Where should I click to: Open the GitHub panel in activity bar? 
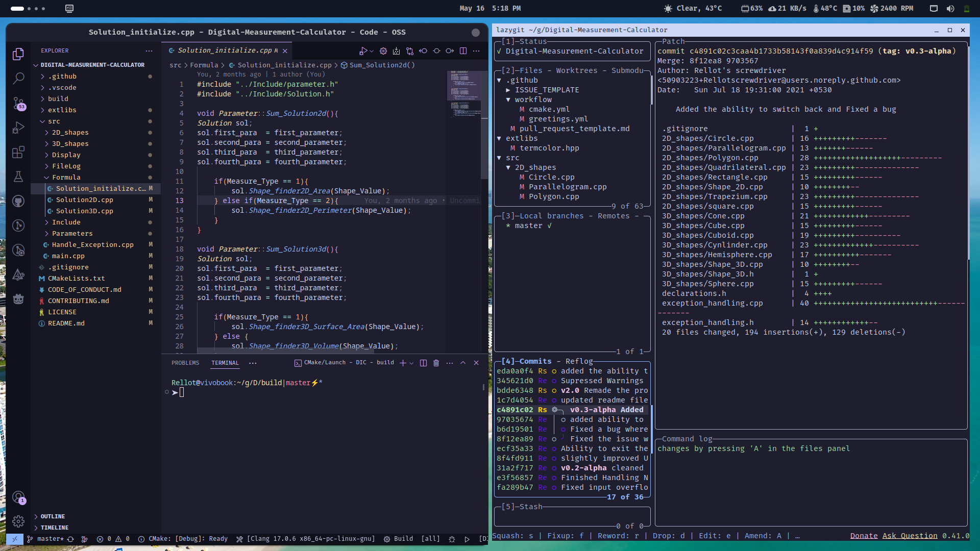pos(18,201)
